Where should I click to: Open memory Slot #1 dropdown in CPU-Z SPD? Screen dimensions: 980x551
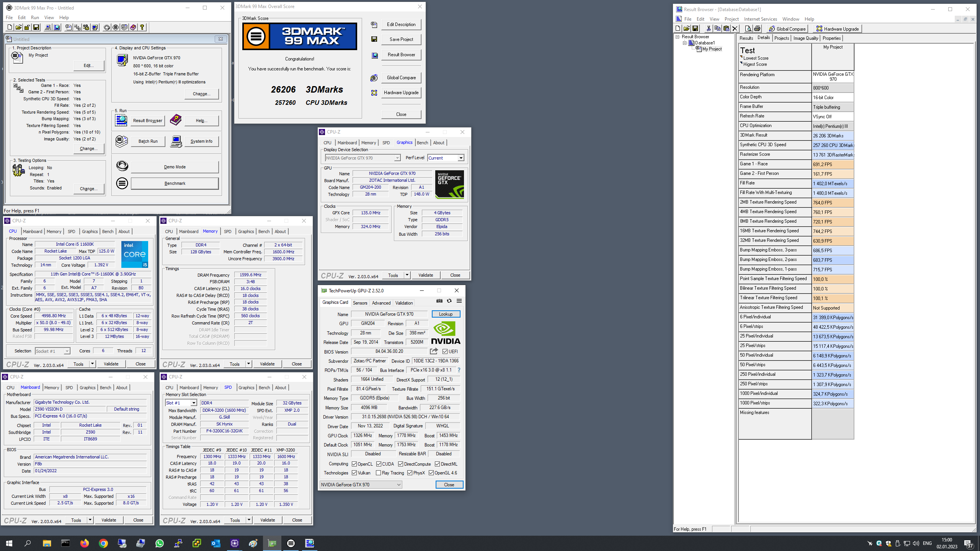click(194, 403)
